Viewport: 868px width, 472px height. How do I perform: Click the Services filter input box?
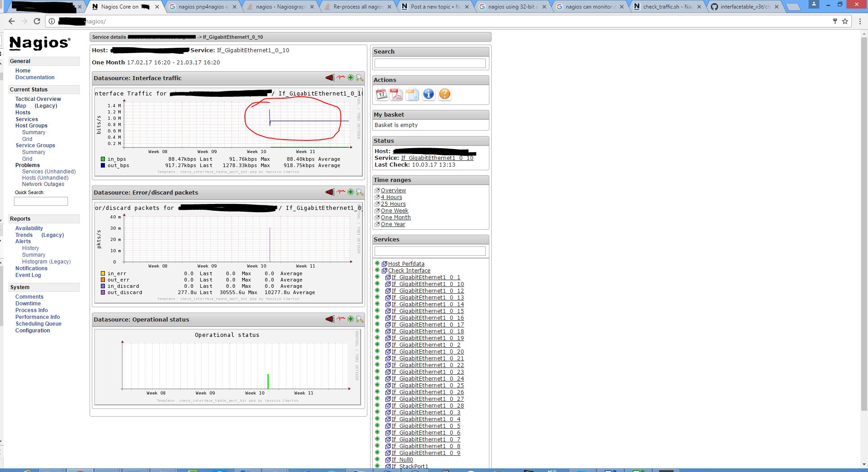click(x=430, y=251)
